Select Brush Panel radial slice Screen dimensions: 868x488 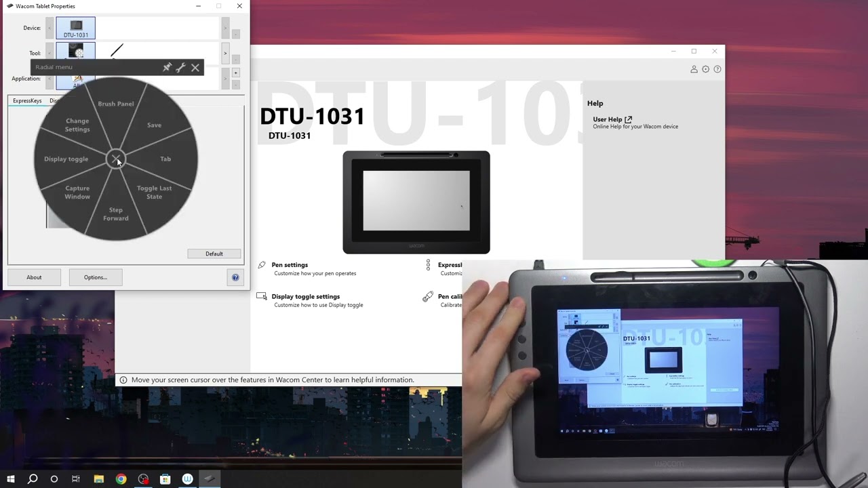116,104
